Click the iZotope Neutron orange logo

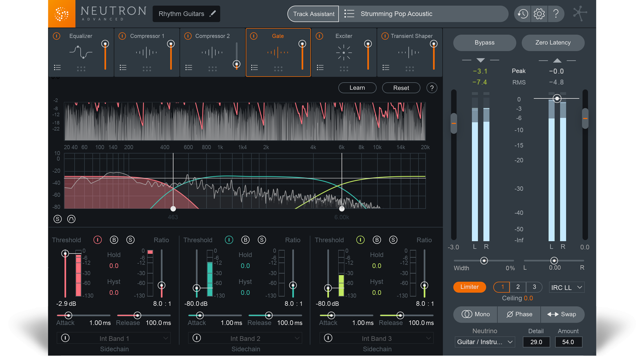click(62, 14)
